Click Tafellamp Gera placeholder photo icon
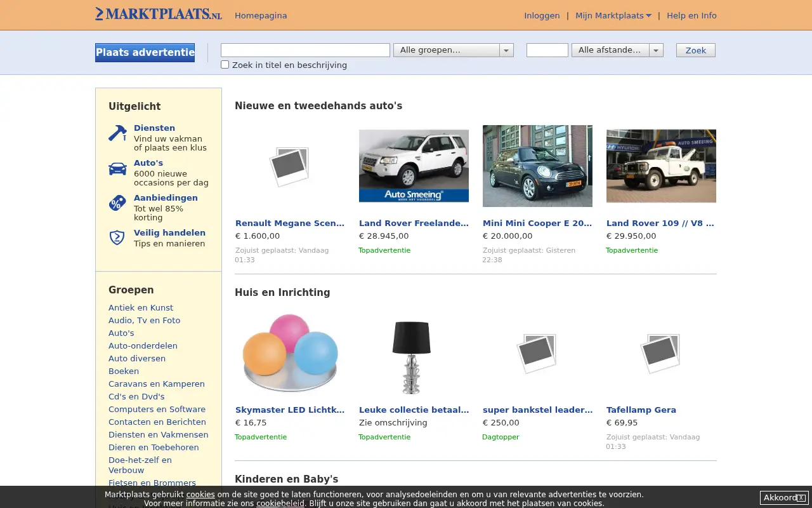The image size is (812, 508). [x=661, y=353]
